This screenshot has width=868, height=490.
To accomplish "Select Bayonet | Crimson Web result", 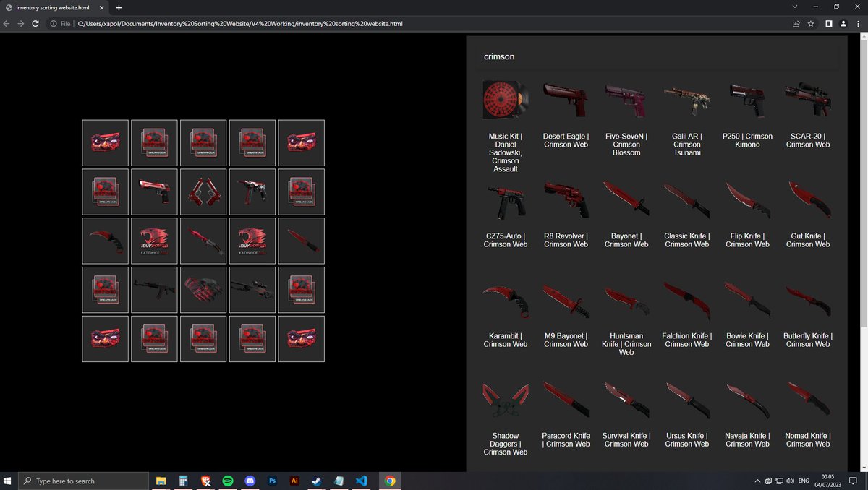I will point(626,214).
